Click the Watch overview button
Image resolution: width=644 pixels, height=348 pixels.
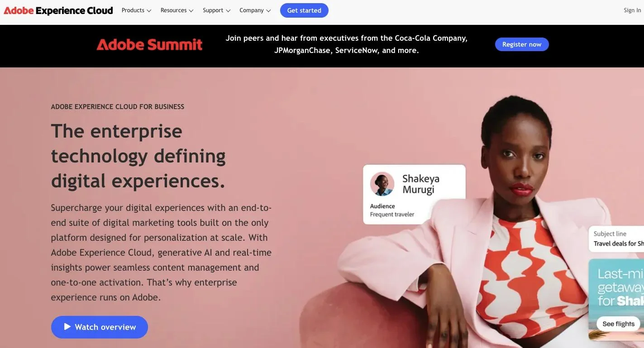(100, 327)
